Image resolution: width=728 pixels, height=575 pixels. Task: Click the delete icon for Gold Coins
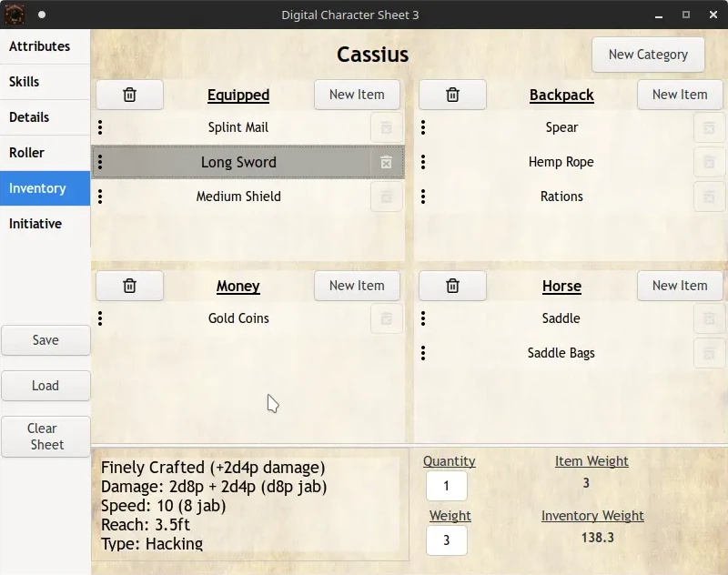[386, 318]
